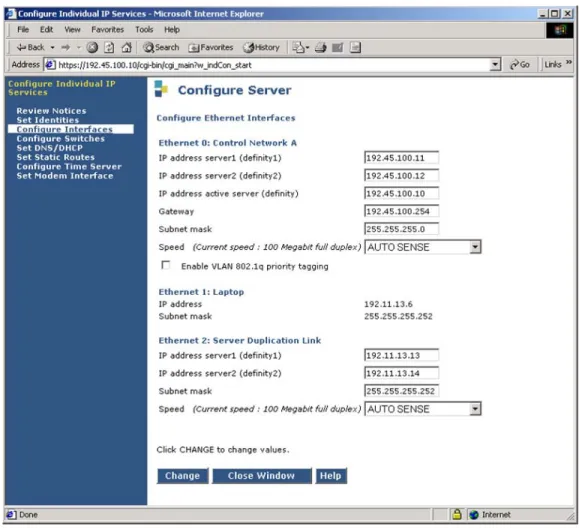Open Configure Switches in sidebar

point(61,139)
